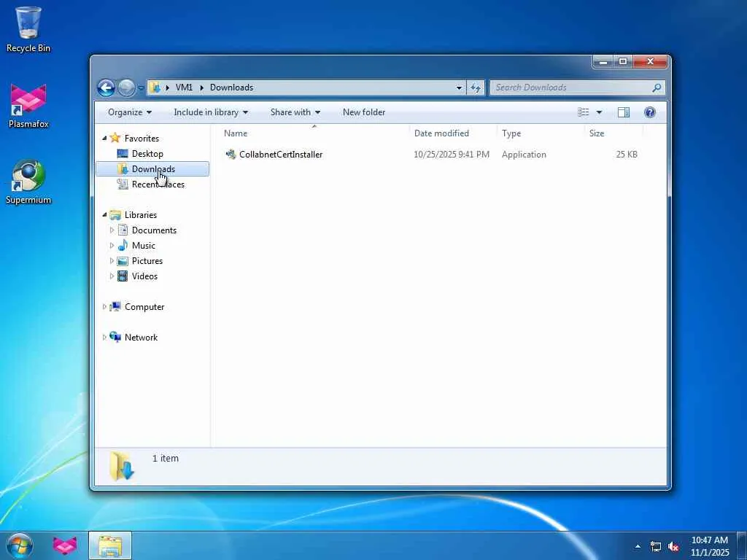Open the Recycle Bin desktop icon
This screenshot has height=560, width=747.
tap(28, 29)
